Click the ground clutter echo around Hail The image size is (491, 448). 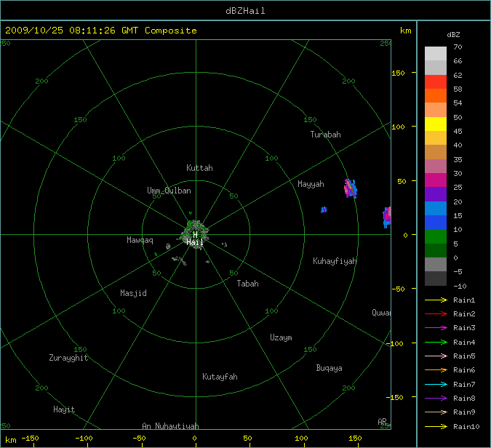point(195,234)
